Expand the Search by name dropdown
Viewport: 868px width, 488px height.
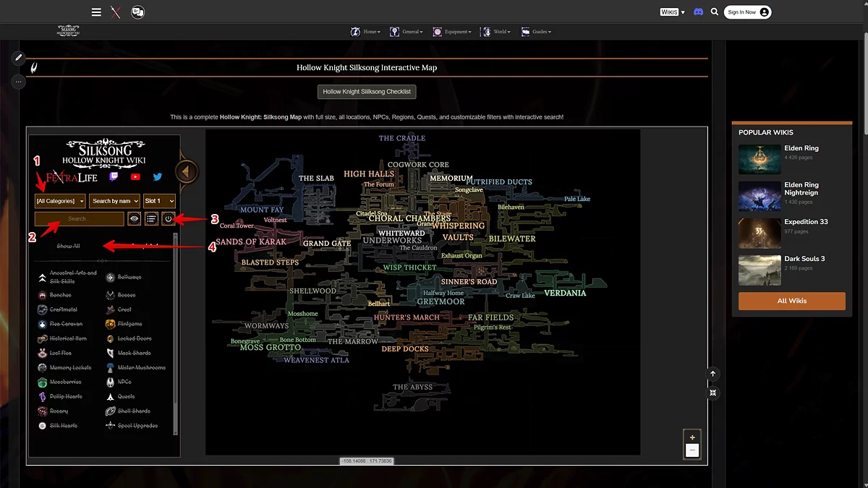[114, 201]
